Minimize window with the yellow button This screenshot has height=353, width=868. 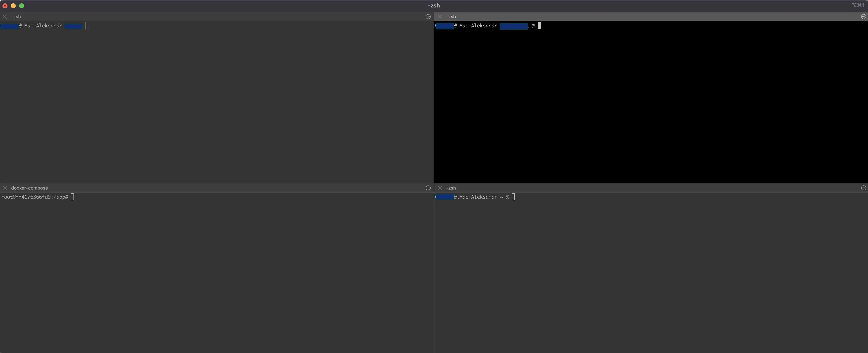[13, 6]
